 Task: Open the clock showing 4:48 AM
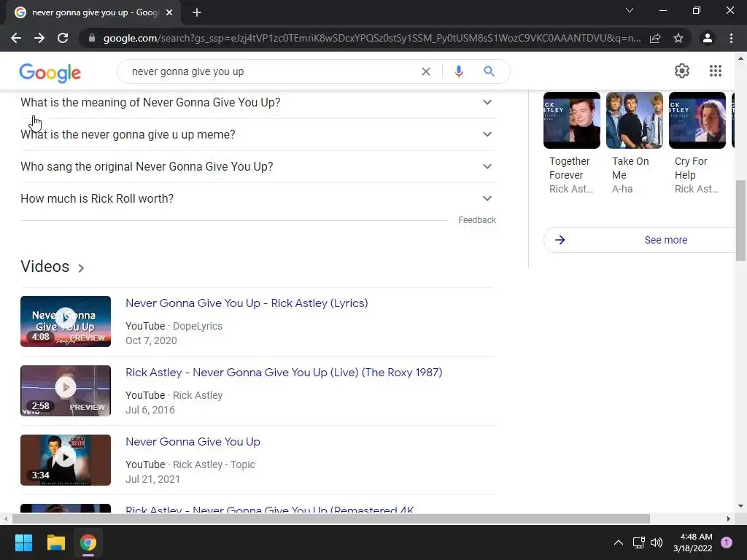pos(693,542)
